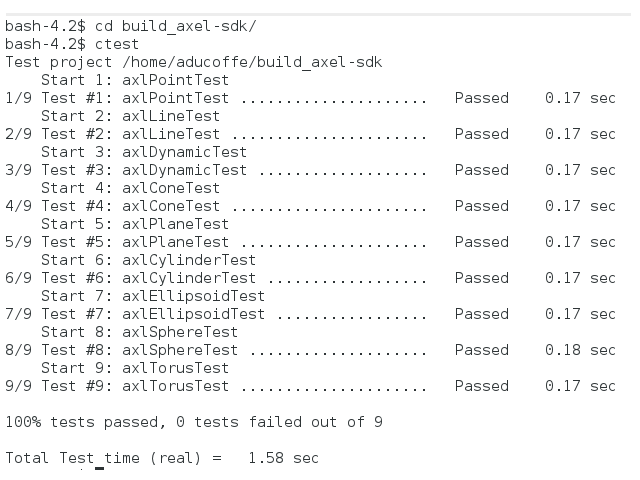Click the 0.18 sec time for axlSphereTest
This screenshot has width=640, height=480.
(580, 350)
